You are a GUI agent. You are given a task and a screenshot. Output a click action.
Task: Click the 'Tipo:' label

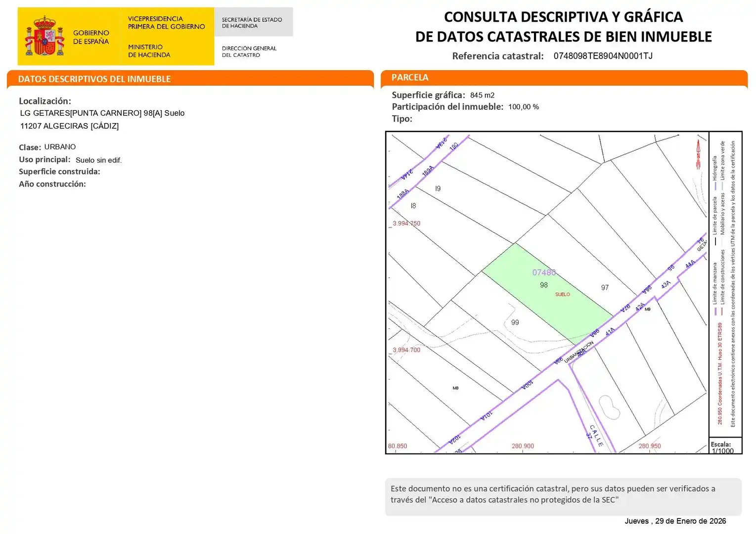coord(402,119)
